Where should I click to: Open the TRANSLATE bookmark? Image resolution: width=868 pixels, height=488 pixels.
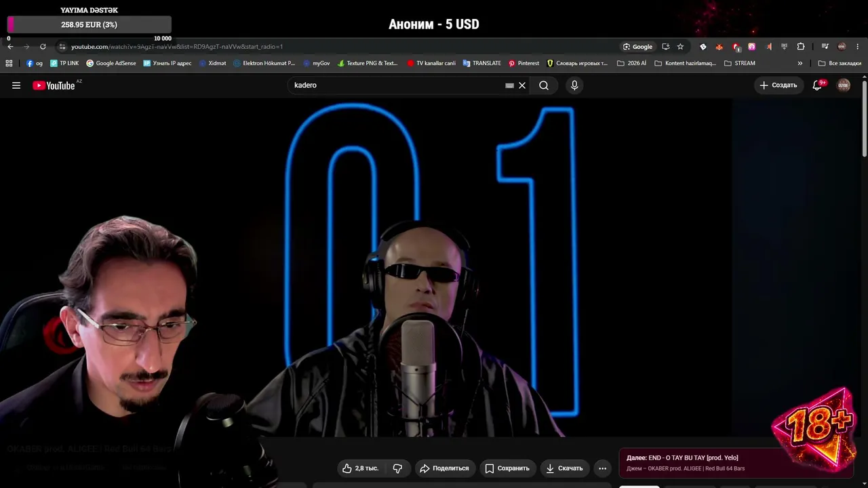(x=481, y=63)
